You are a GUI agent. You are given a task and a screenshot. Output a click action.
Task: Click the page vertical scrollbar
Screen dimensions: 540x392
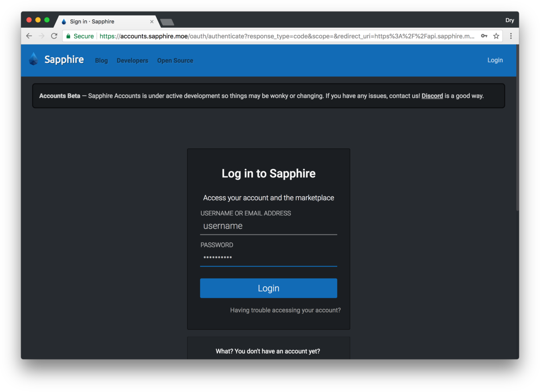point(517,128)
